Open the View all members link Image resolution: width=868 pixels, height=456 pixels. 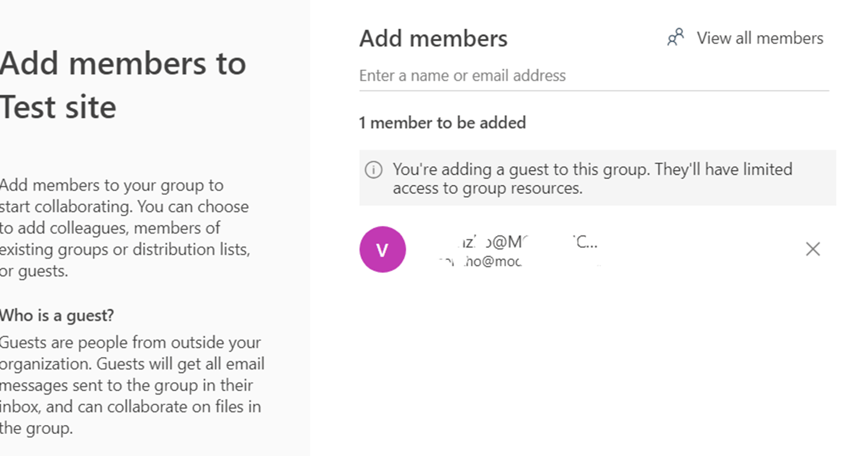pos(759,38)
